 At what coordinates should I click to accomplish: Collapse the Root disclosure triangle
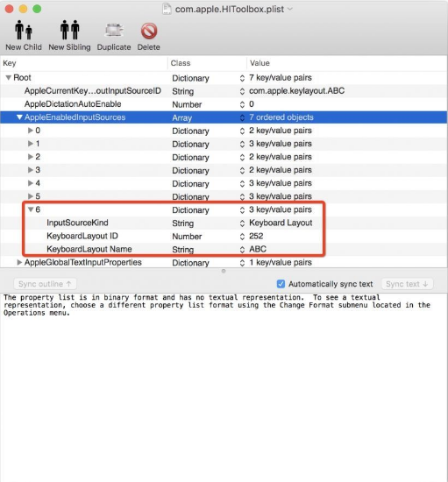tap(9, 78)
